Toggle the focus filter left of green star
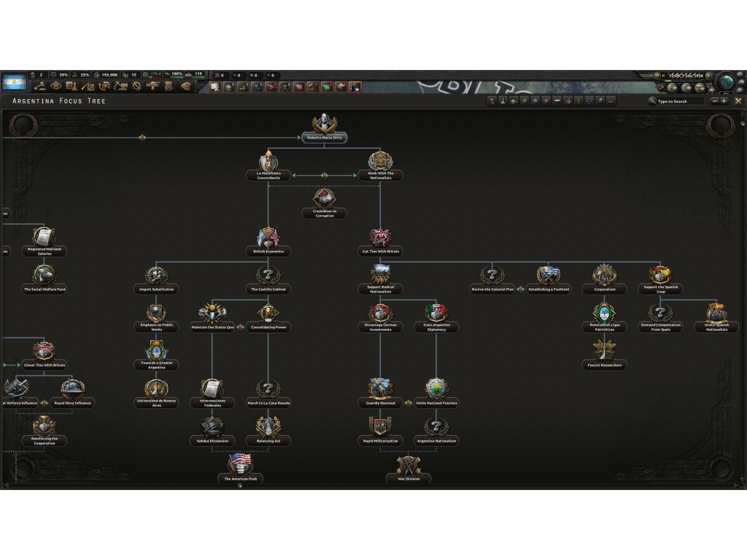This screenshot has width=747, height=560. (514, 101)
